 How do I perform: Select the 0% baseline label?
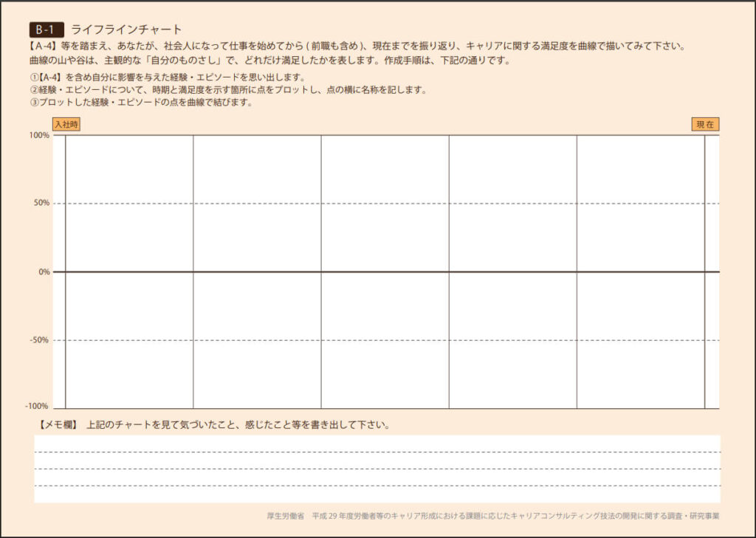[x=43, y=271]
